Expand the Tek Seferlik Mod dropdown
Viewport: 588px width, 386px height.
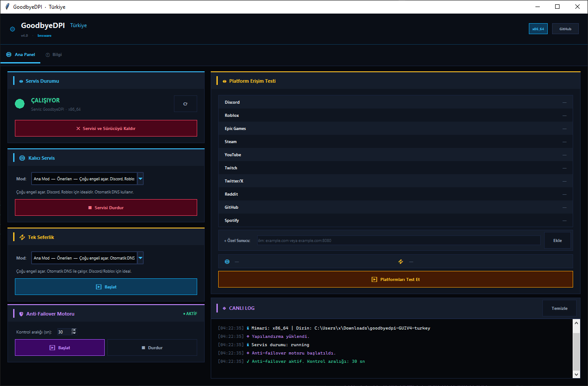pyautogui.click(x=140, y=258)
